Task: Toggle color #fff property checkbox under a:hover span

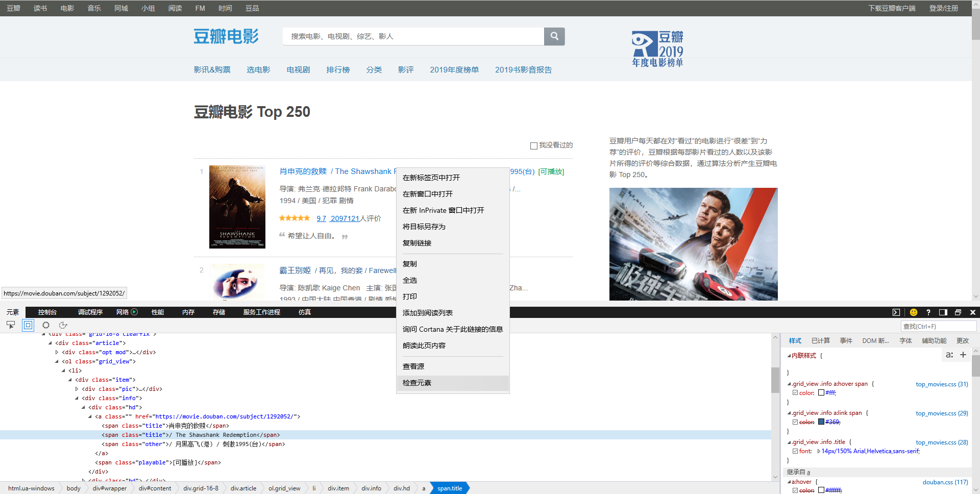Action: [x=795, y=393]
